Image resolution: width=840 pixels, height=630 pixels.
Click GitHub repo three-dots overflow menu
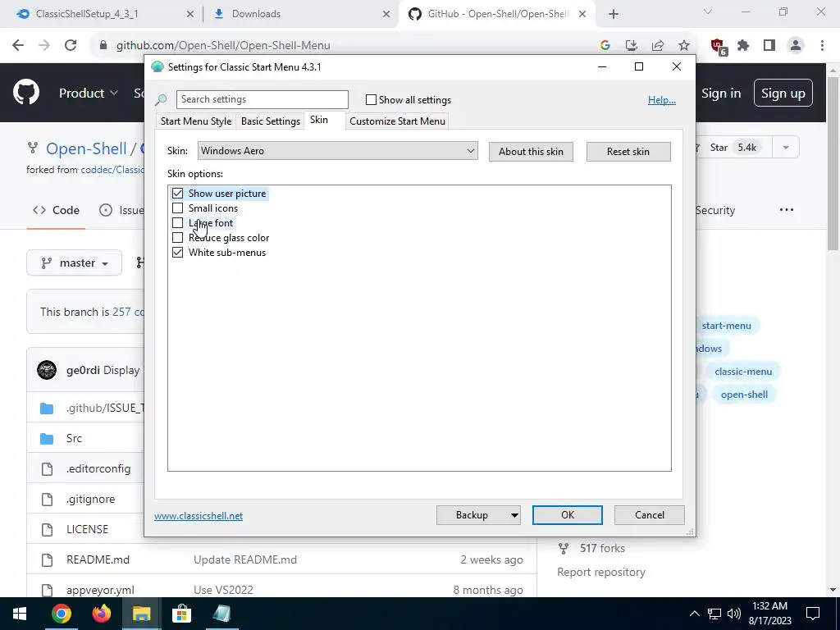(x=787, y=210)
